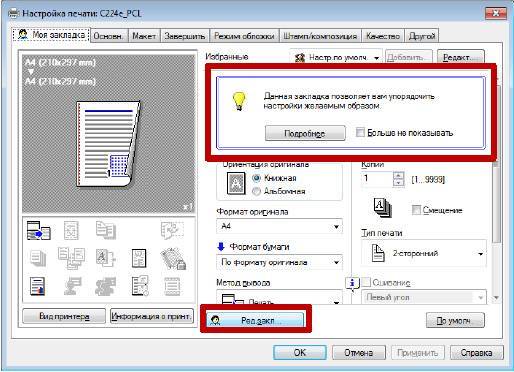Click the collate copies icon beside Смещение
Image resolution: width=514 pixels, height=372 pixels.
coord(382,207)
